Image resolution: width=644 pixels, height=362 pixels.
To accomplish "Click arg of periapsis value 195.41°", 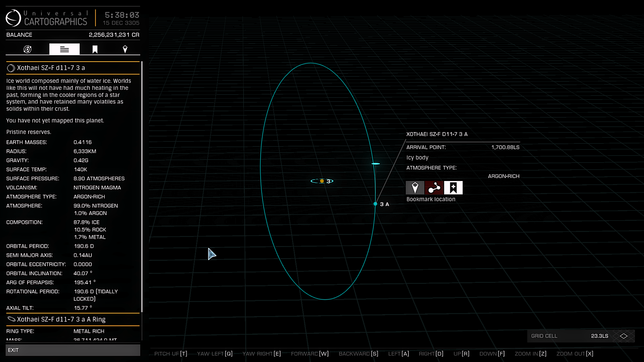I will click(85, 283).
